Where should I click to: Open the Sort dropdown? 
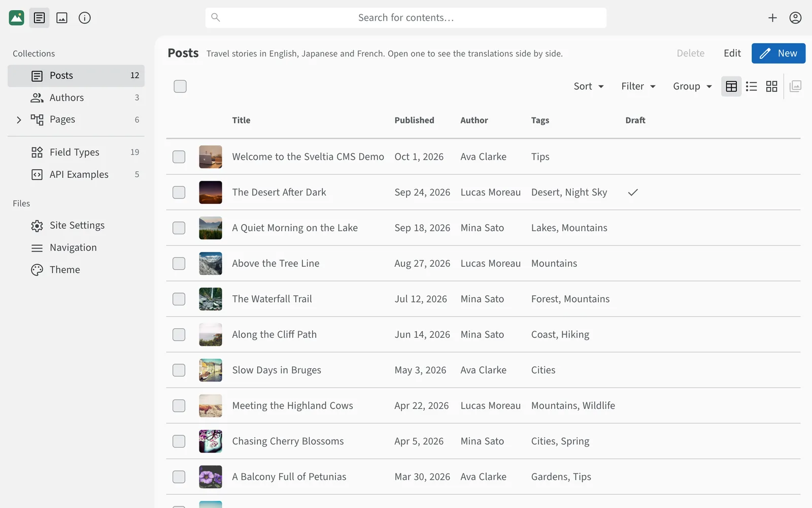[x=589, y=86]
